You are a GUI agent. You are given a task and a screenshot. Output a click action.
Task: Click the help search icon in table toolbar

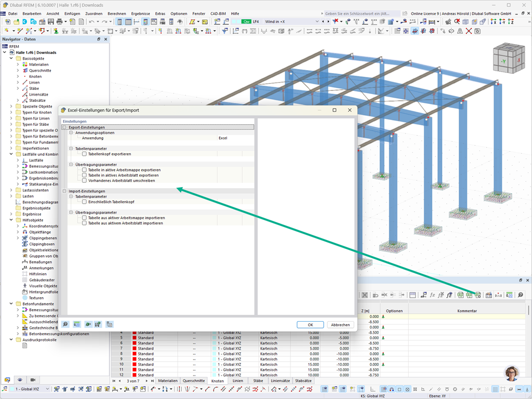click(x=521, y=295)
